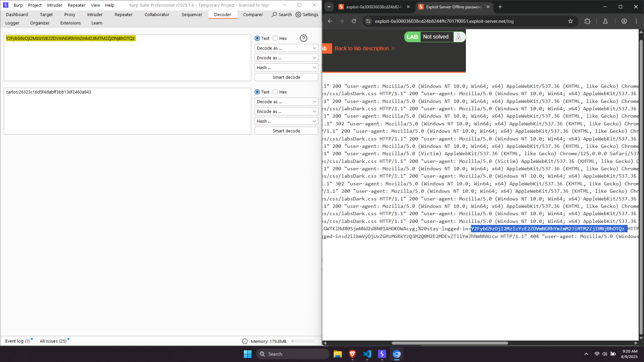The image size is (644, 362).
Task: Select Text radio in first decoder panel
Action: coord(257,38)
